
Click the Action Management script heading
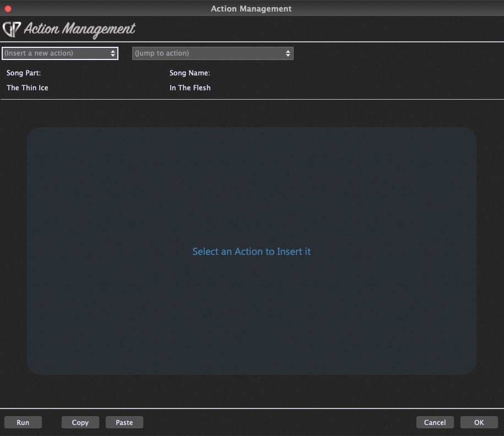79,29
